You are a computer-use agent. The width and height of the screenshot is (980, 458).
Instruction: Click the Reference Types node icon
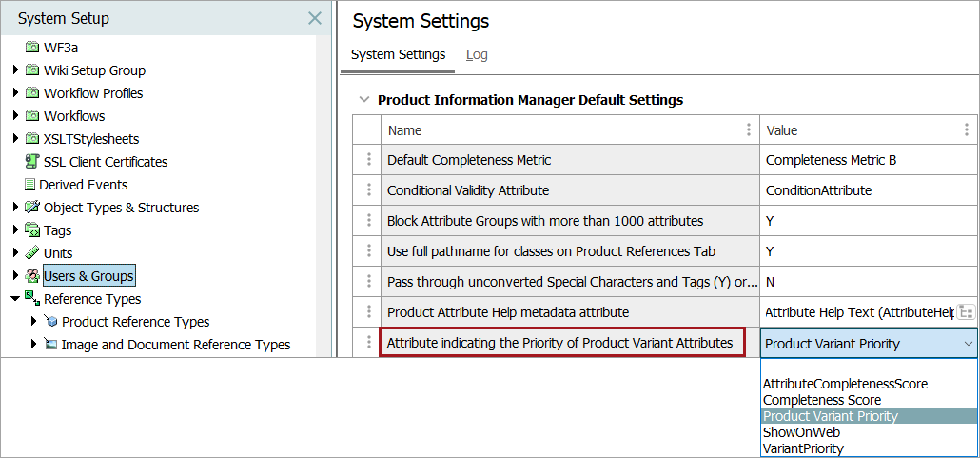(x=32, y=299)
